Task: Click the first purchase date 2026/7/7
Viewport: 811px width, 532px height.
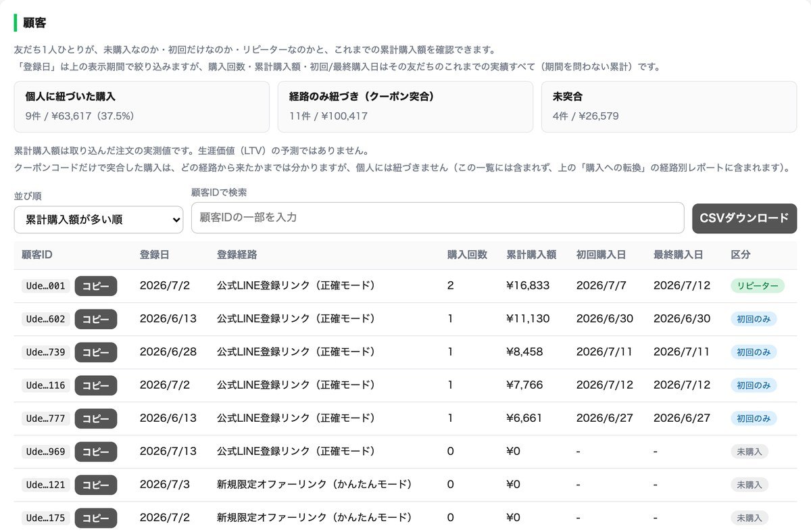Action: [x=601, y=286]
